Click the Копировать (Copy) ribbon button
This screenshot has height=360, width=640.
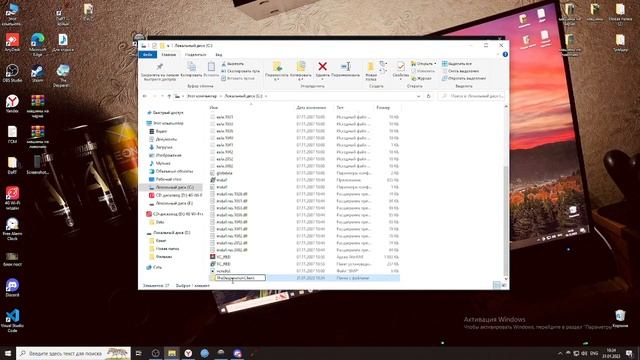pyautogui.click(x=191, y=69)
